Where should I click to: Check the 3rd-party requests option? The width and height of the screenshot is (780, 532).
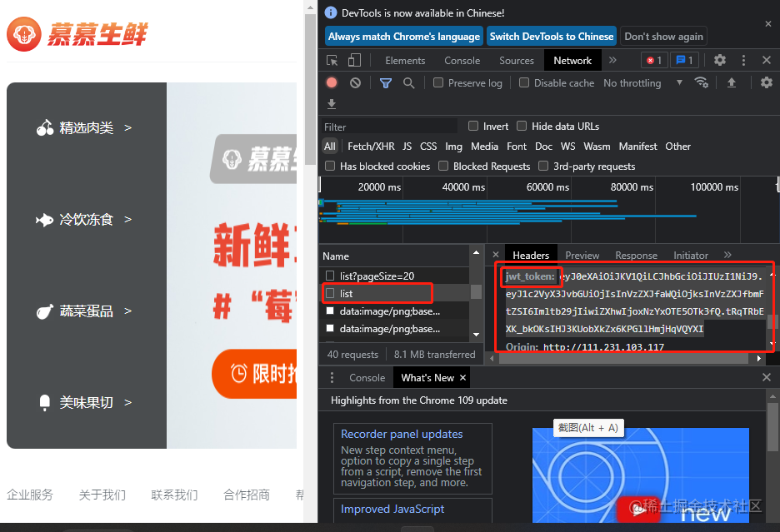pyautogui.click(x=543, y=166)
